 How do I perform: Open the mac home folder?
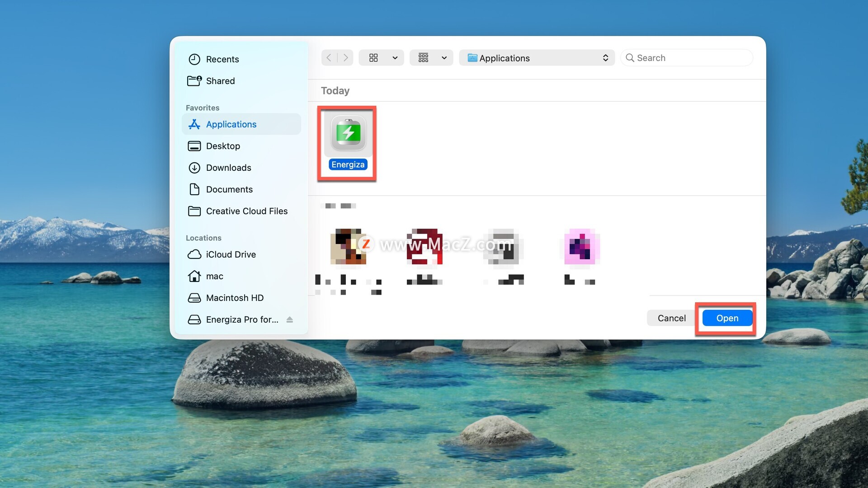pos(214,276)
